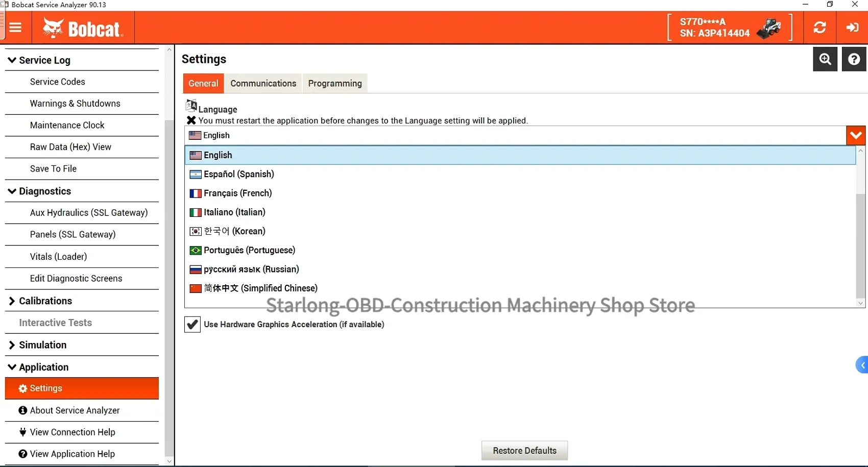868x467 pixels.
Task: Choose Korean language option
Action: [520, 231]
